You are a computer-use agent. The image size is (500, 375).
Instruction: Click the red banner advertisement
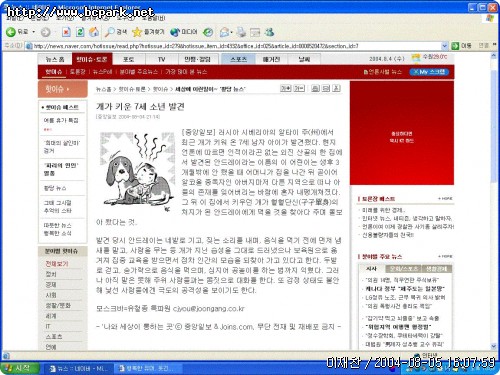pos(402,133)
